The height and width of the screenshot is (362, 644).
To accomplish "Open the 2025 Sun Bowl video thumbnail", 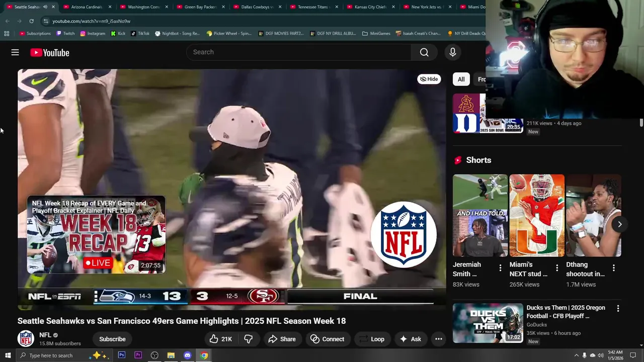I will click(488, 114).
